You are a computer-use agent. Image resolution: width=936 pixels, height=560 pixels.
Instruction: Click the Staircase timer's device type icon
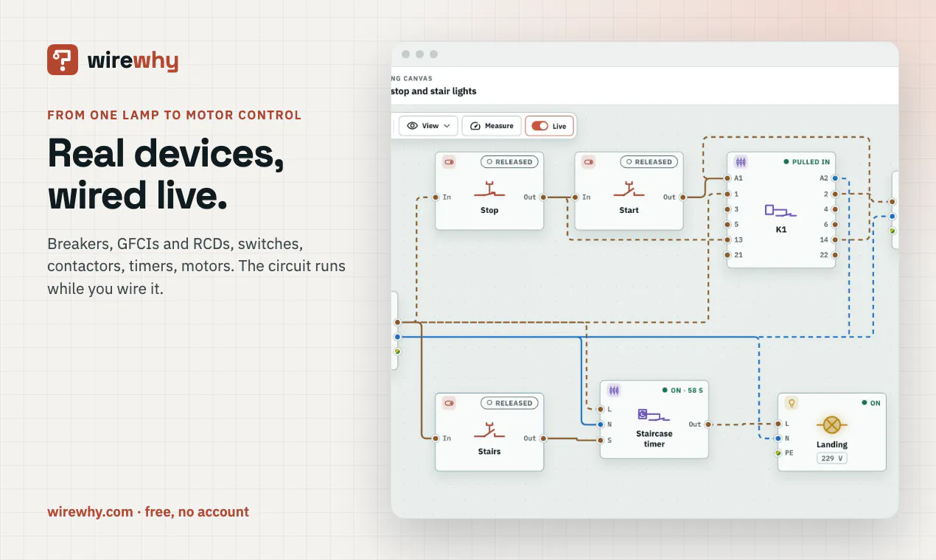coord(614,391)
